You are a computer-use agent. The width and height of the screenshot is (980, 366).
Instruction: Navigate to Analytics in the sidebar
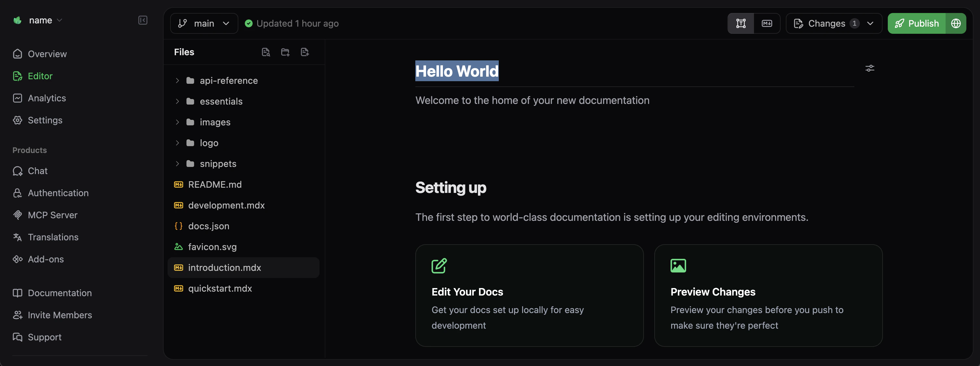point(47,98)
